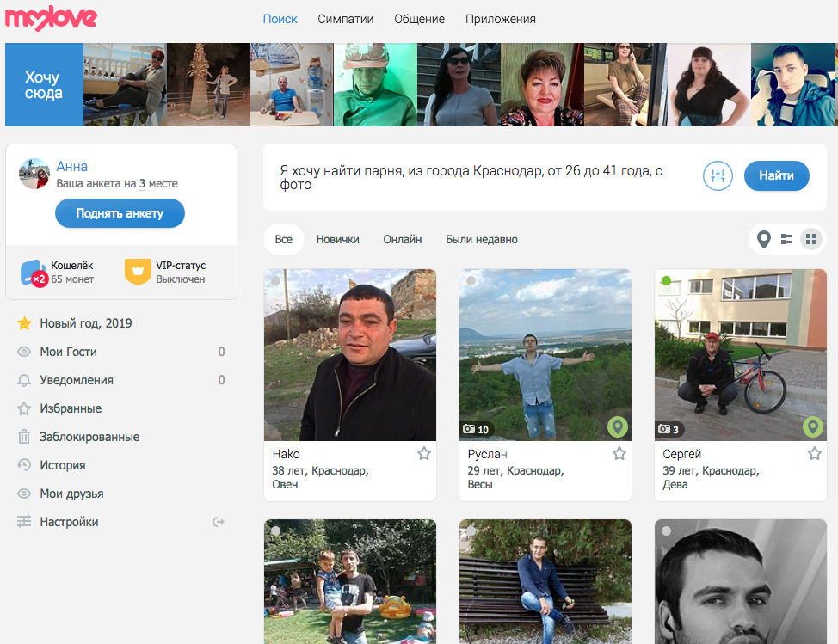Screen dimensions: 838x644
Task: Click eye icon beside Мои друзья
Action: 24,494
